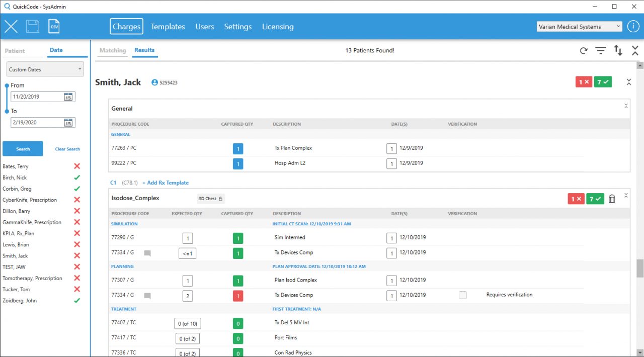
Task: Open the calendar picker for the From date
Action: pos(67,96)
